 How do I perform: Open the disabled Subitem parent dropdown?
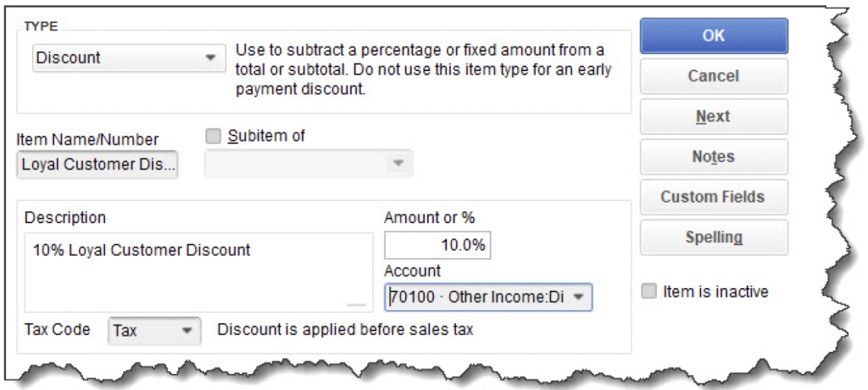309,164
